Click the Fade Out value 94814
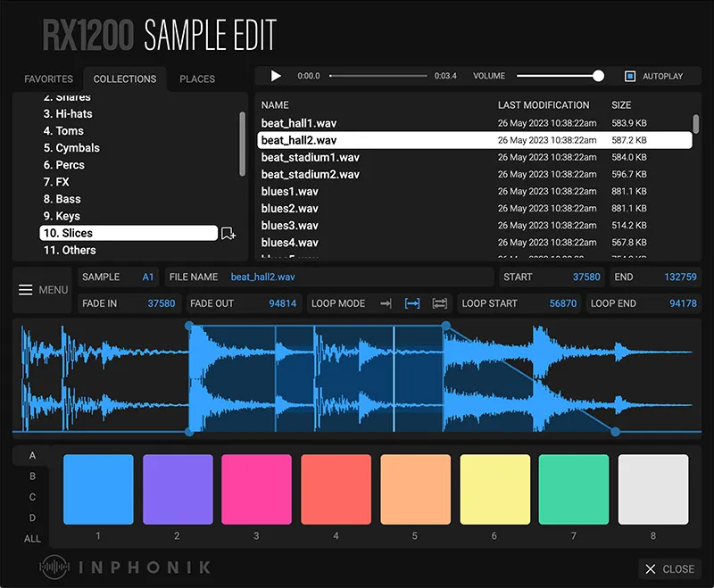714x588 pixels. [x=282, y=303]
